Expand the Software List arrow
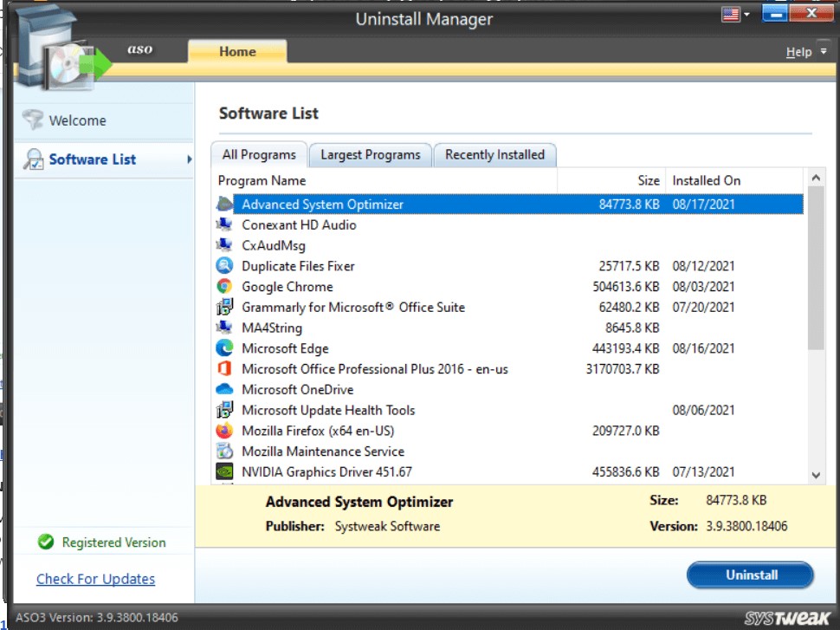The width and height of the screenshot is (840, 630). (190, 159)
